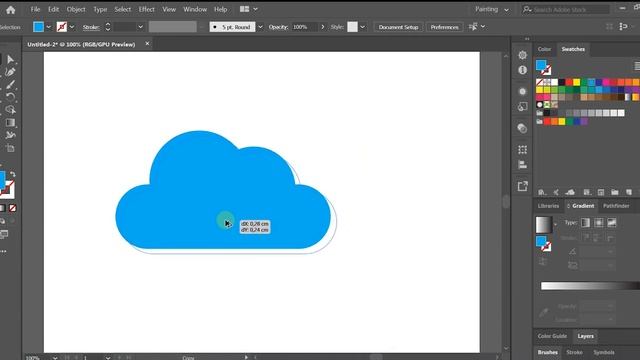
Task: Click the Home icon in the menu bar
Action: point(11,10)
